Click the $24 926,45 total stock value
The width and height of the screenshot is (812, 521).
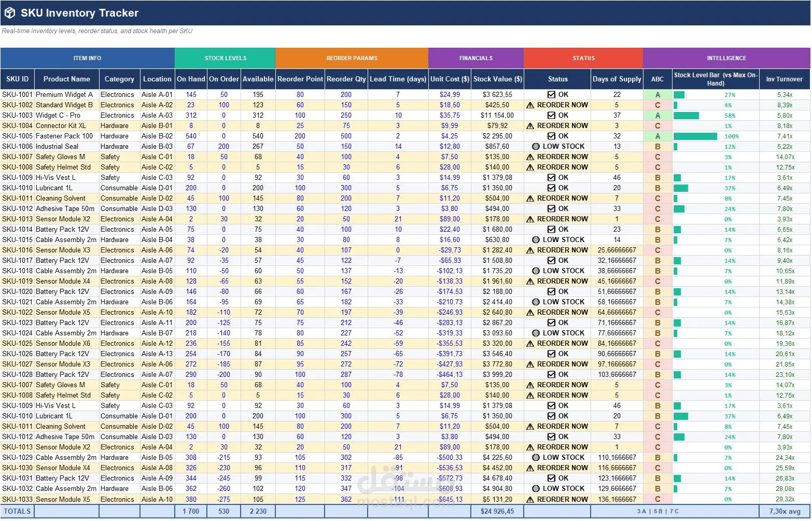point(497,511)
